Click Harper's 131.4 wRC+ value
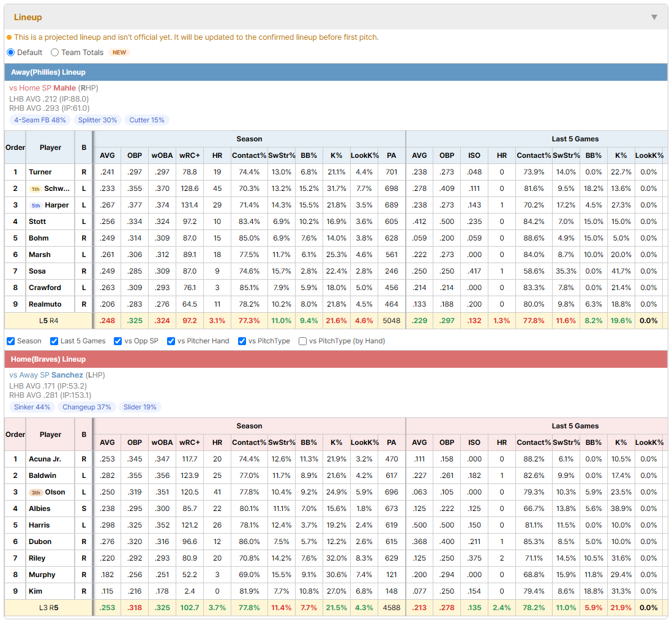This screenshot has height=623, width=672. 190,205
